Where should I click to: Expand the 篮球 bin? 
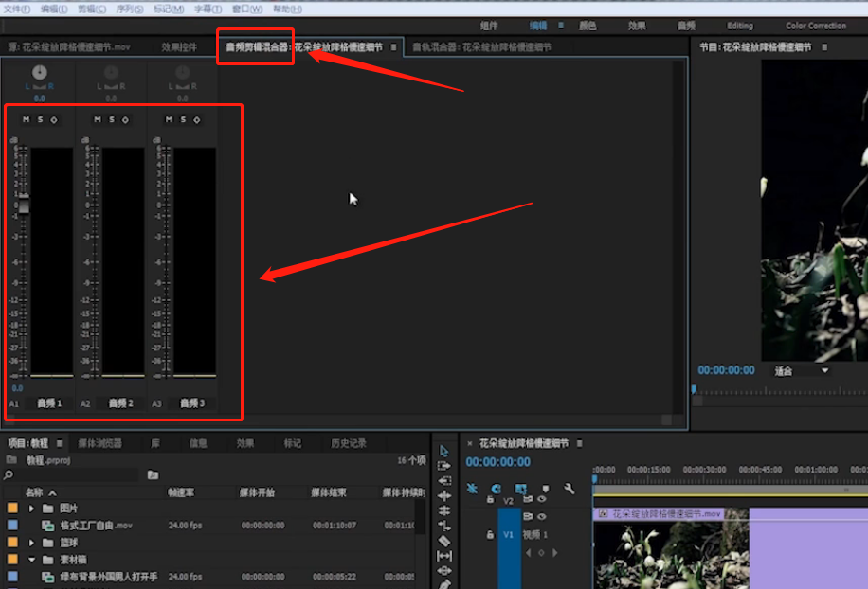31,543
